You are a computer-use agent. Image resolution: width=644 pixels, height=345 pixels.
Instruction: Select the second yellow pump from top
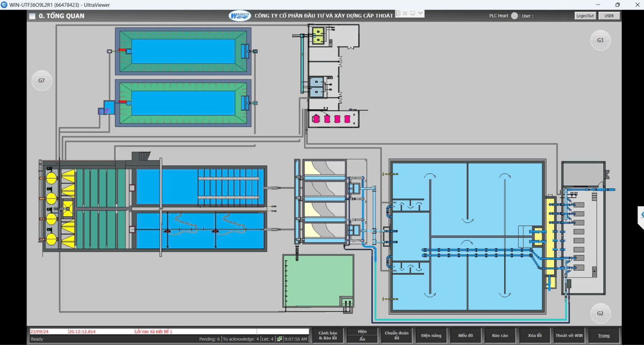52,198
